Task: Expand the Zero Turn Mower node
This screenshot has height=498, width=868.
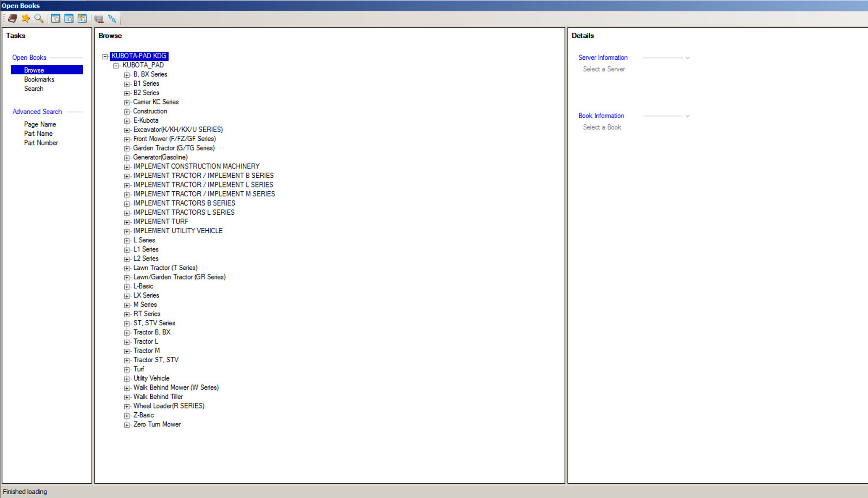Action: pyautogui.click(x=127, y=425)
